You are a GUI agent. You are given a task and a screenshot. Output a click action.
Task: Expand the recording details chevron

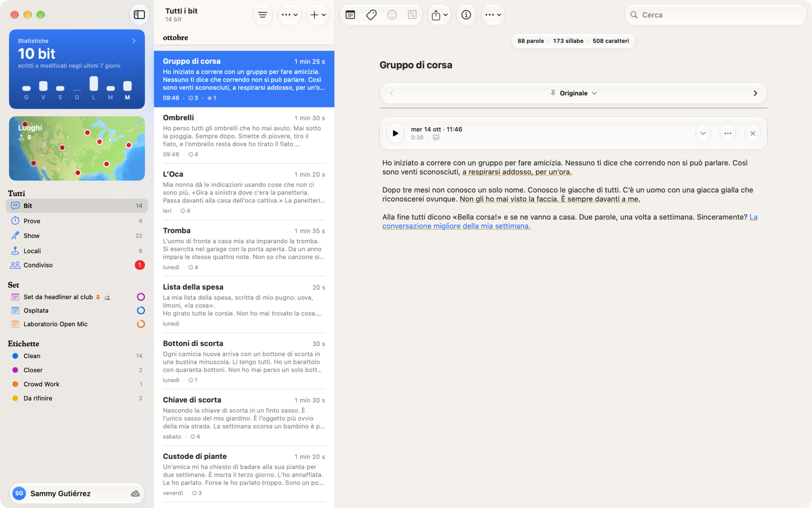coord(703,133)
